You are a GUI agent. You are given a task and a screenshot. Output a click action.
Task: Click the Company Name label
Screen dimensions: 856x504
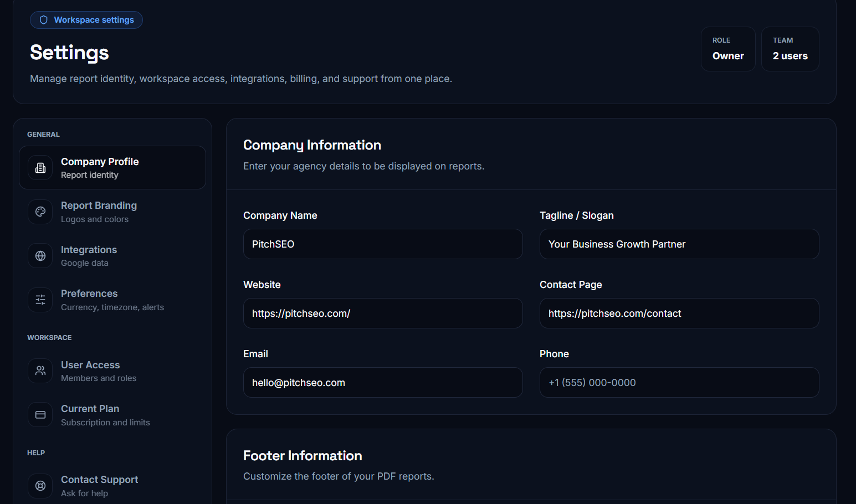280,215
